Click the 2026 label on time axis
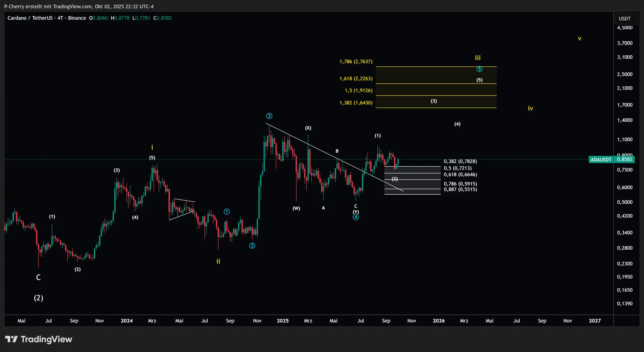644x352 pixels. [439, 321]
